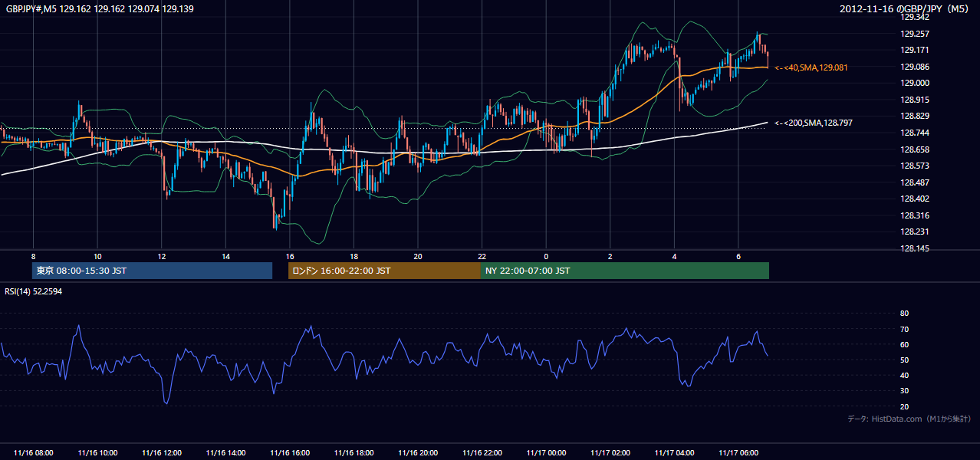The width and height of the screenshot is (980, 460).
Task: Click the 11/16 16:00 time label
Action: click(289, 453)
